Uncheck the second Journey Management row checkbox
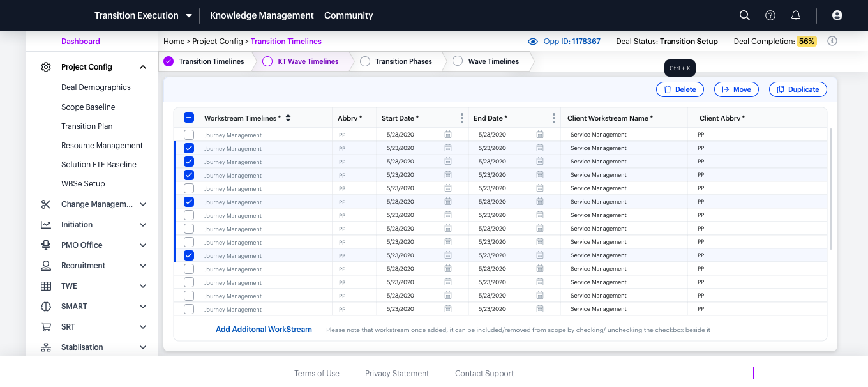Screen dimensions: 868x387 [189, 148]
